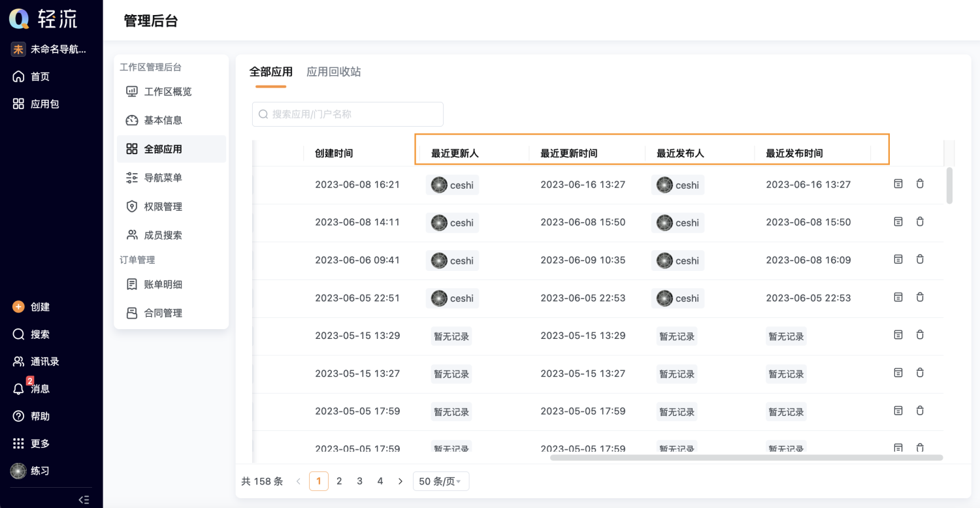This screenshot has height=508, width=980.
Task: Open 工作区概览 in admin menu
Action: (171, 92)
